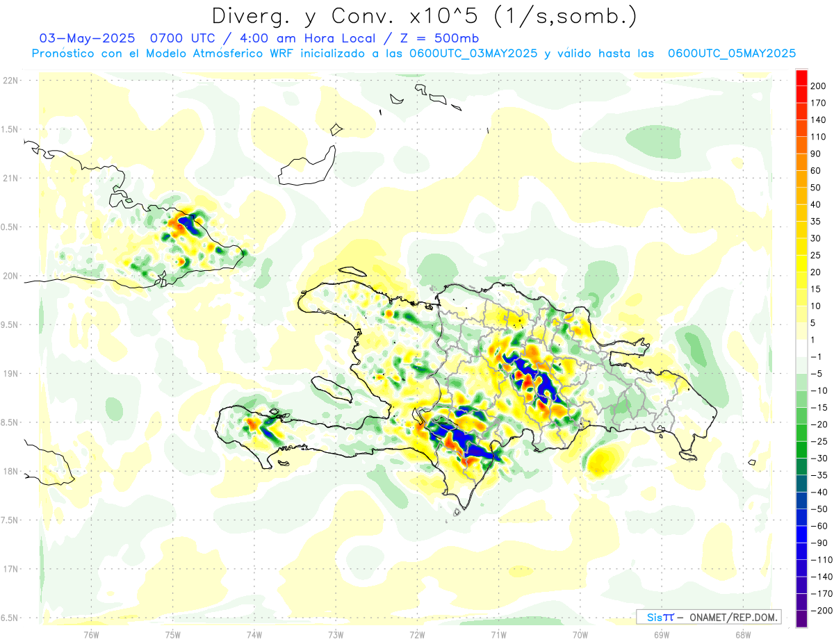Click the '76W' longitude label

pos(92,634)
